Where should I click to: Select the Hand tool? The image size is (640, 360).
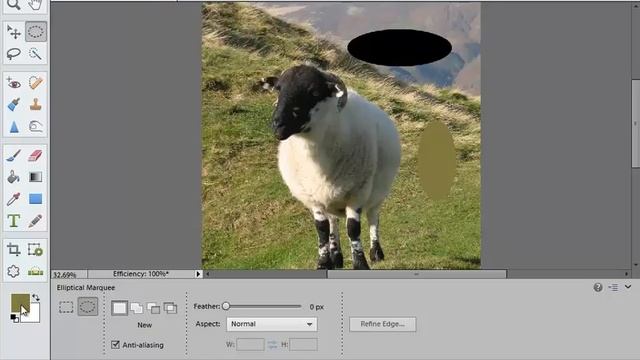(36, 4)
